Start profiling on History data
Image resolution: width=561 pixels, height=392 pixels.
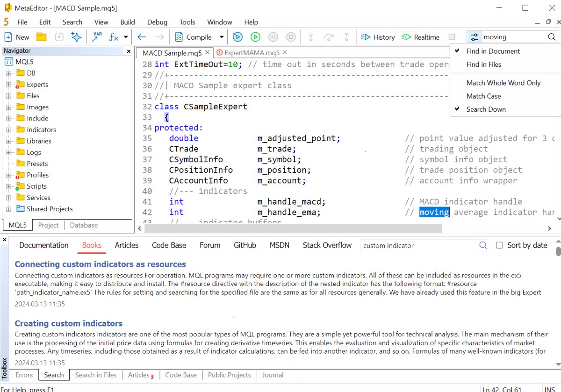378,37
